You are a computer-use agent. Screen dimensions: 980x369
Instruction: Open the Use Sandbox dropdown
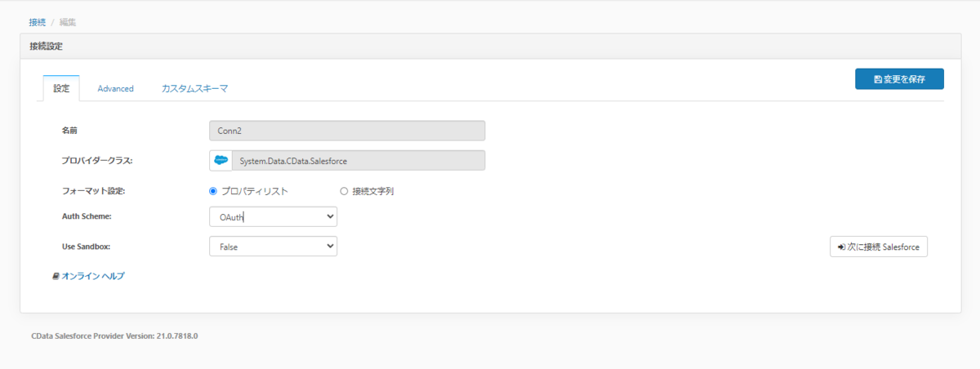tap(273, 246)
